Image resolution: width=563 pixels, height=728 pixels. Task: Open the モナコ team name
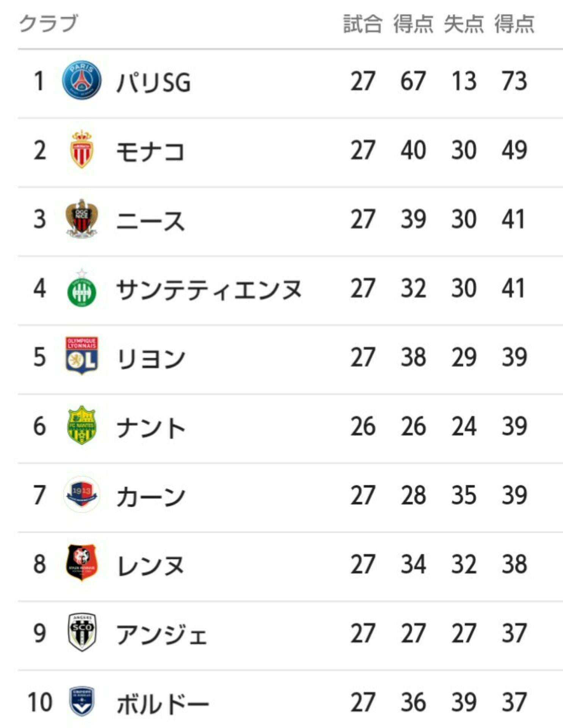[151, 151]
